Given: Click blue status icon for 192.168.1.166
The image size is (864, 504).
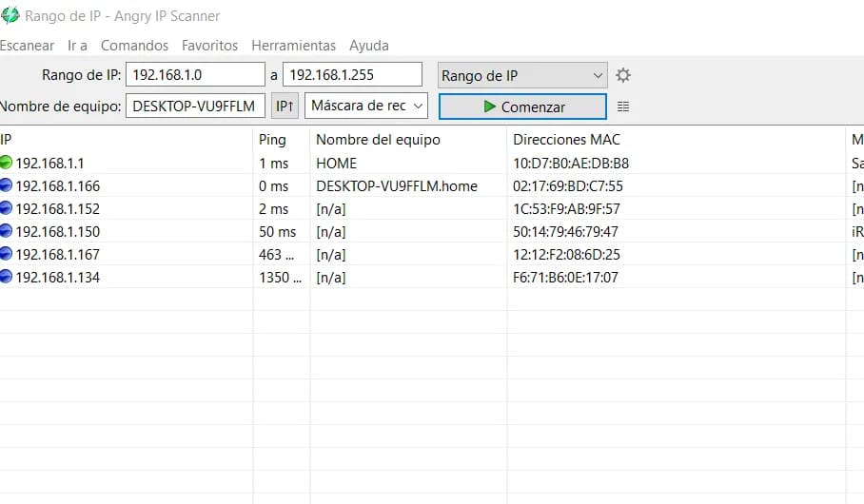Looking at the screenshot, I should point(7,185).
